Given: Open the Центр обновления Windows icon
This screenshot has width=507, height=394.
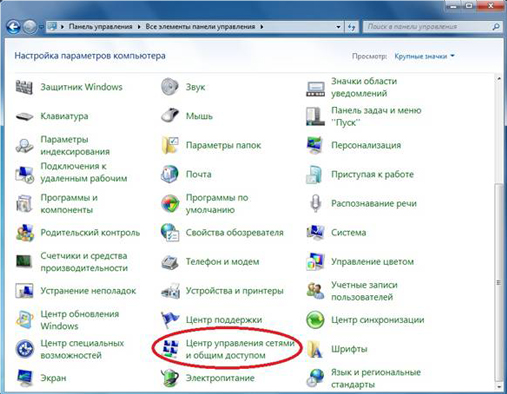Looking at the screenshot, I should click(24, 320).
